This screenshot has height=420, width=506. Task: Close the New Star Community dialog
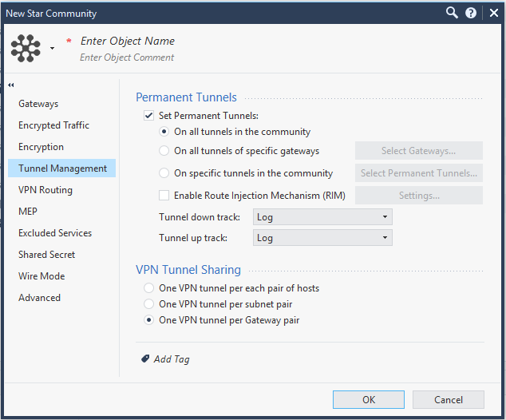(494, 13)
